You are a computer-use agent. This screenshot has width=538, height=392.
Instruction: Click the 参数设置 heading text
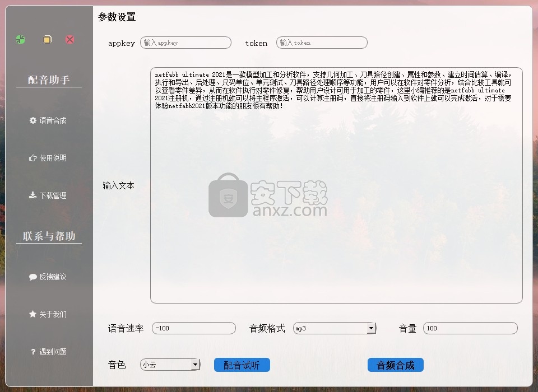click(x=117, y=17)
